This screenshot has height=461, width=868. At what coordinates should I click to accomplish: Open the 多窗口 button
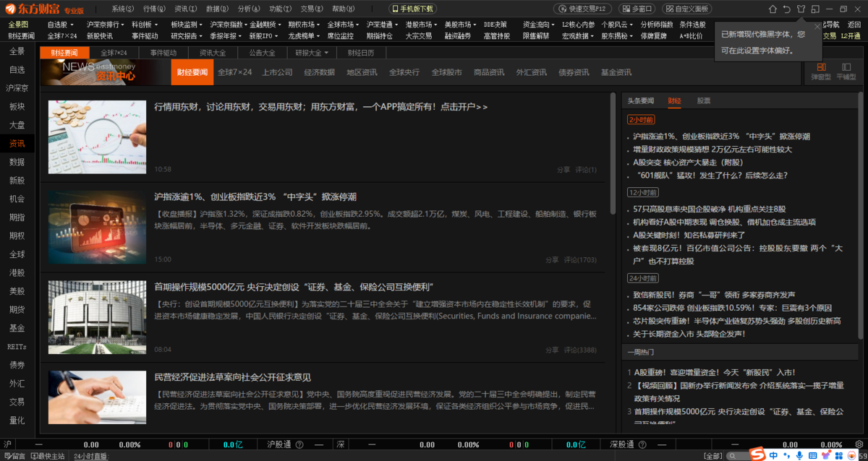pos(637,9)
